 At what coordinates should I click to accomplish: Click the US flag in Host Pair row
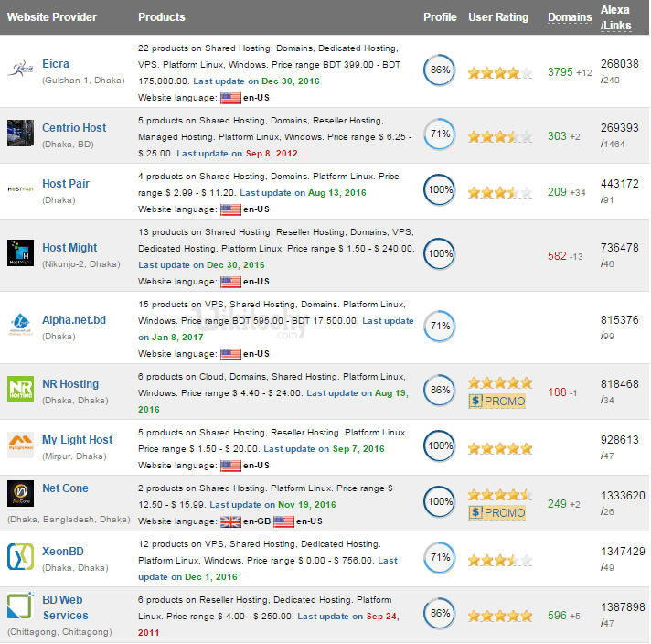230,209
